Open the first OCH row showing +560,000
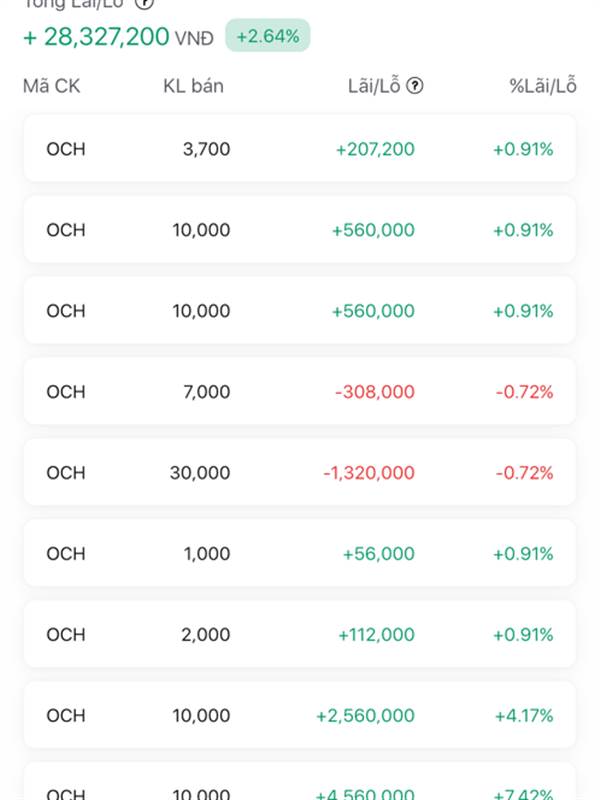This screenshot has height=800, width=600. (x=300, y=230)
